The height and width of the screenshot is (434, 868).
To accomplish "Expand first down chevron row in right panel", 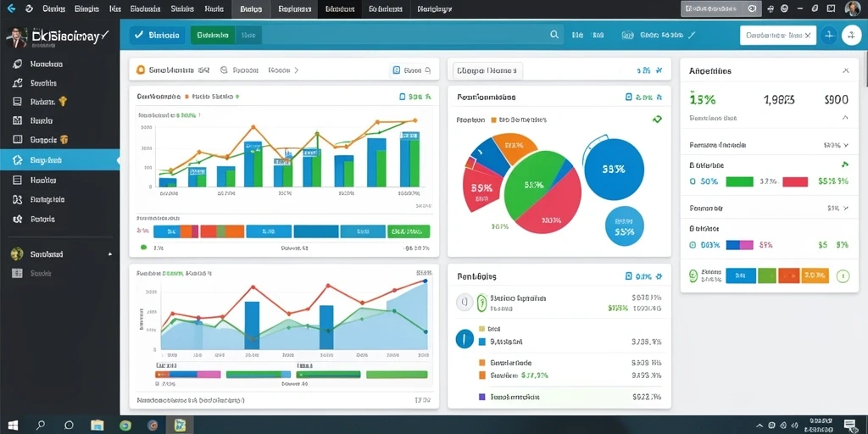I will (x=845, y=145).
